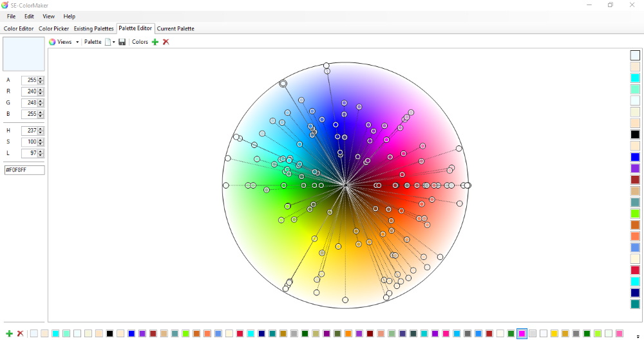Select the chartreuse green swatch in the right column
Screen dimensions: 644x343
[635, 214]
